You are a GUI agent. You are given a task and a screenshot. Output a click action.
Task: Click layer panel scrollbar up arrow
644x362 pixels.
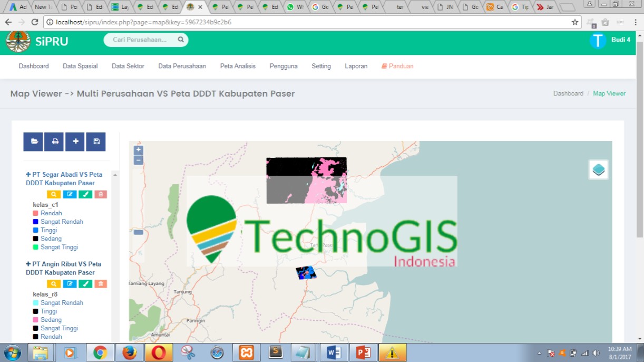pos(115,174)
